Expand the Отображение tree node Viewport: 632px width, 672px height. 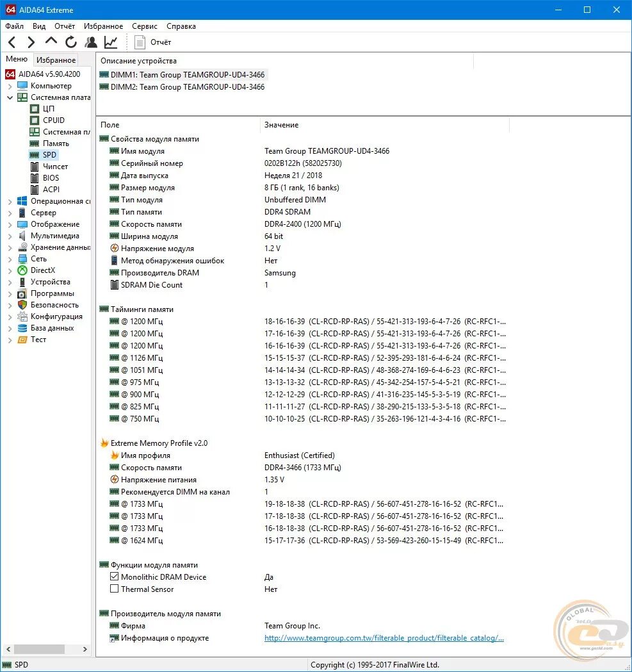pos(10,225)
